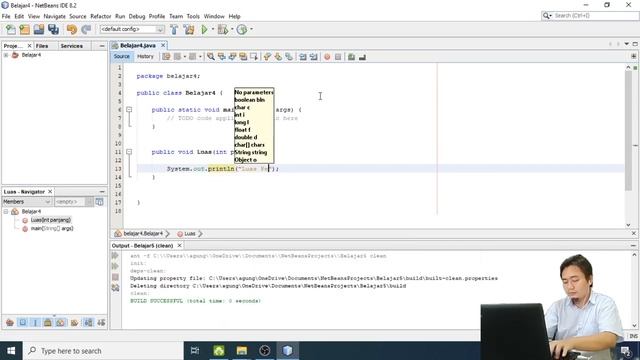Open the Tools menu

tap(193, 16)
